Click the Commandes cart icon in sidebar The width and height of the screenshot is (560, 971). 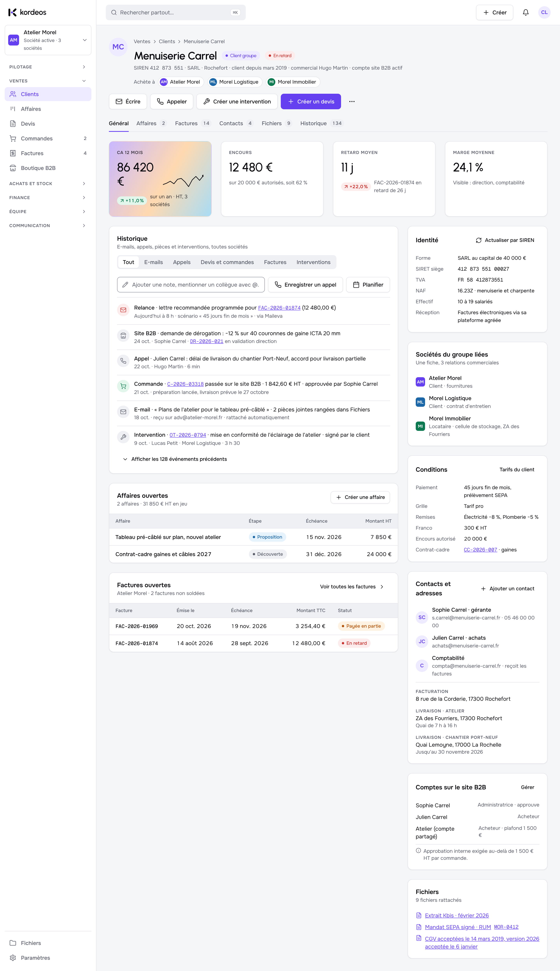coord(13,138)
